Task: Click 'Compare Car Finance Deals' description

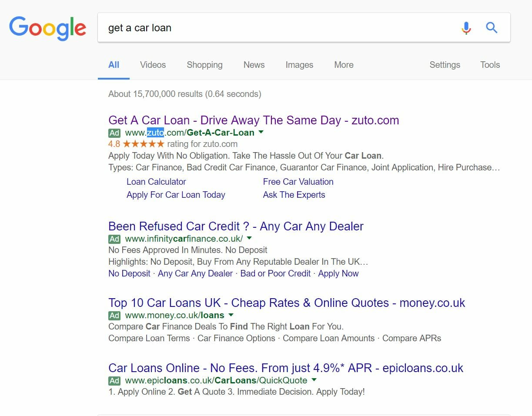Action: tap(226, 326)
